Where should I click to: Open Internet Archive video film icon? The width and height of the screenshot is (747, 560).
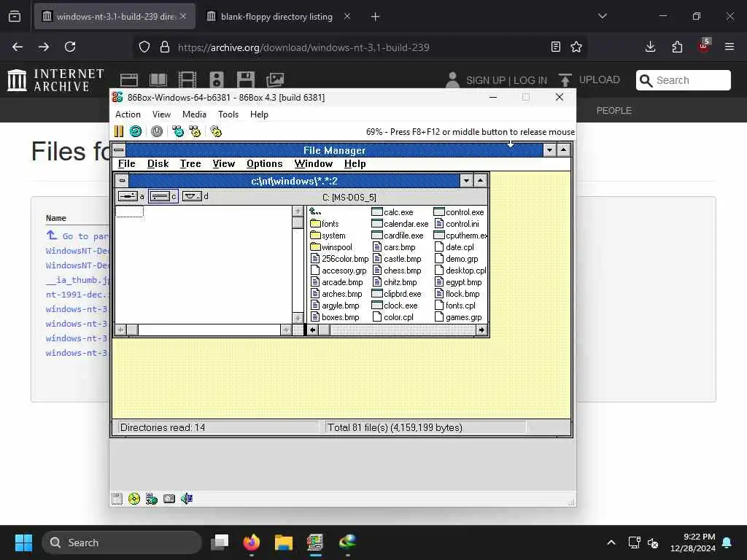tap(187, 80)
